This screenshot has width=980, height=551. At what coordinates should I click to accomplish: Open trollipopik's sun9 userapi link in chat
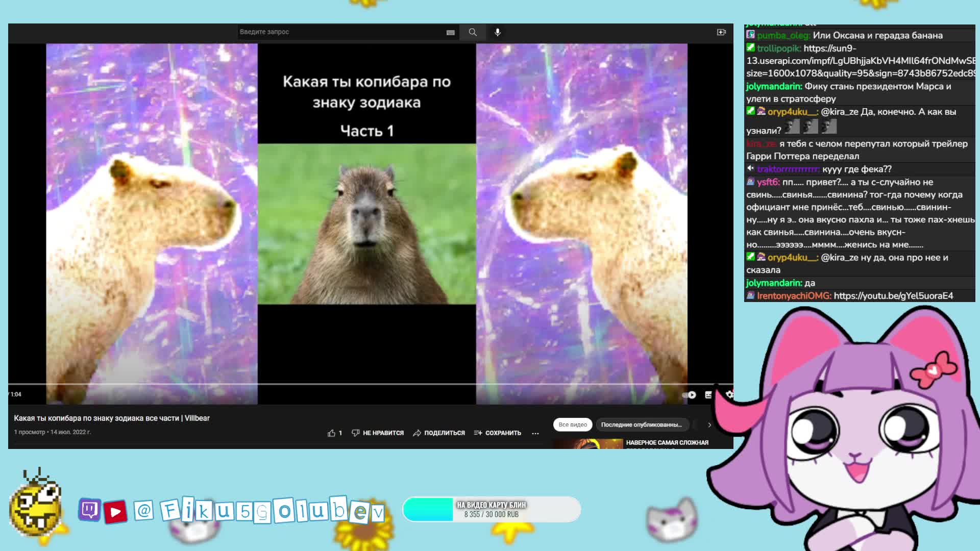tap(861, 61)
